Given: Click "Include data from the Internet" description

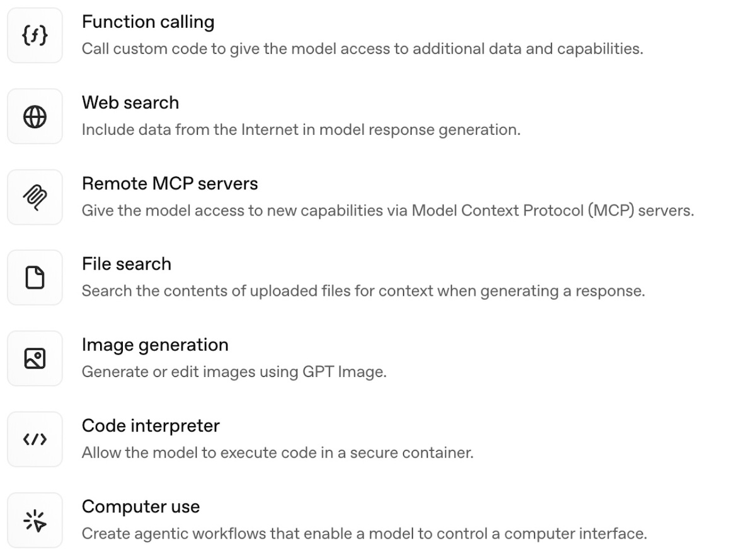Looking at the screenshot, I should 301,130.
